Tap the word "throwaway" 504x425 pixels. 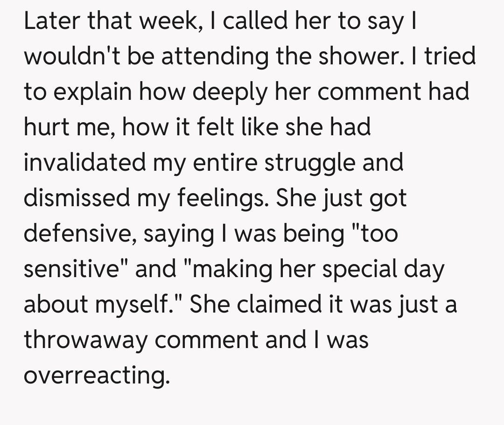point(85,339)
